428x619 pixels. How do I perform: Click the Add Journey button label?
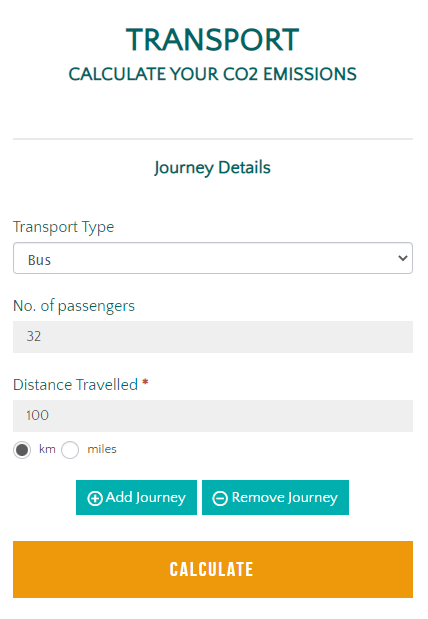click(146, 498)
